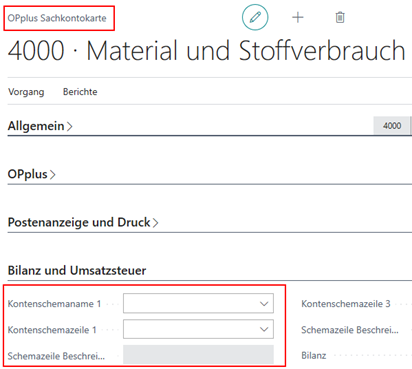Click right-column Schemazeile Beschrei... label beside Kontenschemazeile 3
Screen dimensions: 412x369
point(350,330)
